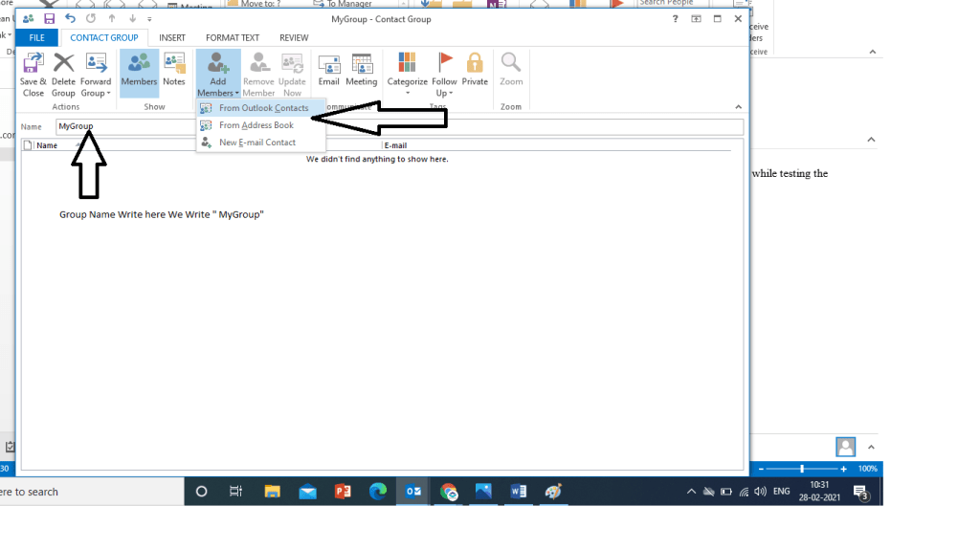Open Google Chrome from the taskbar
The height and width of the screenshot is (550, 980).
[449, 492]
